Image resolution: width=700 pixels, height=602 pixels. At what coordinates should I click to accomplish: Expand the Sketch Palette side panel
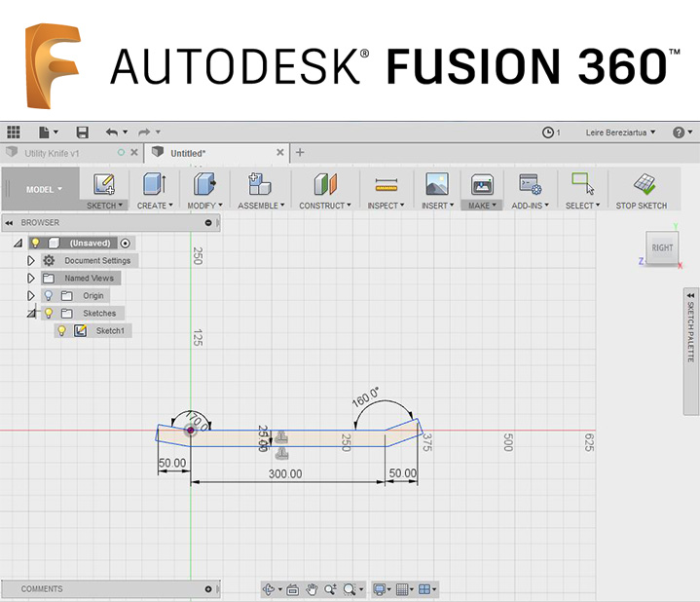[690, 352]
